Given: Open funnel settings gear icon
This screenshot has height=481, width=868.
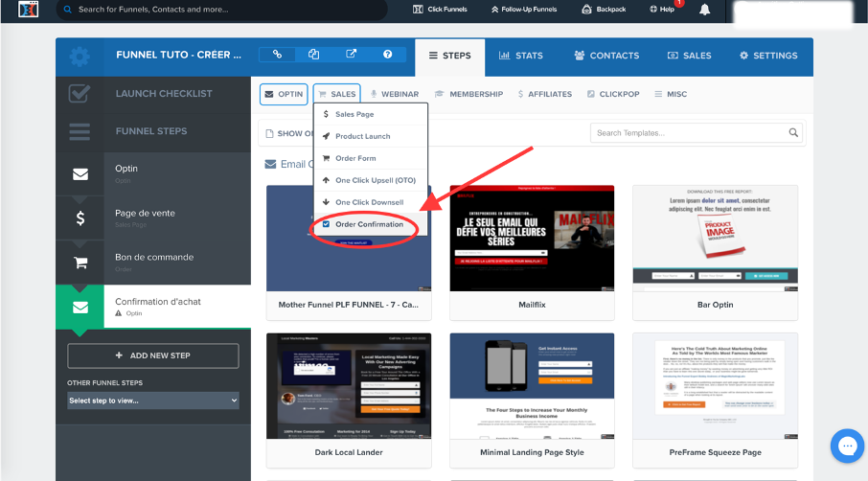Looking at the screenshot, I should pyautogui.click(x=80, y=57).
